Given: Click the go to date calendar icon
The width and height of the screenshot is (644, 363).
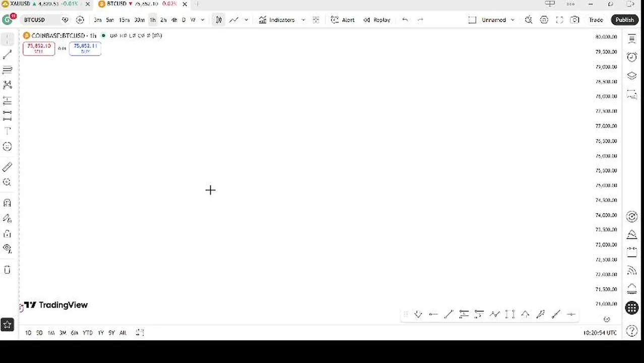Looking at the screenshot, I should (x=140, y=333).
